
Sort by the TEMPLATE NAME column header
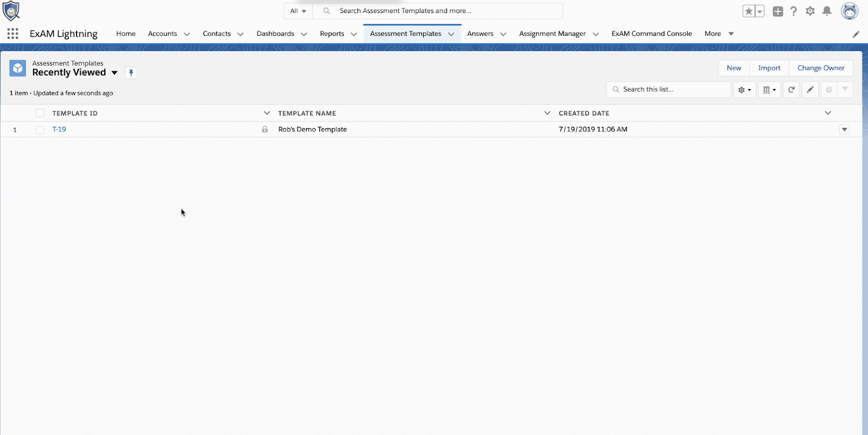tap(307, 113)
